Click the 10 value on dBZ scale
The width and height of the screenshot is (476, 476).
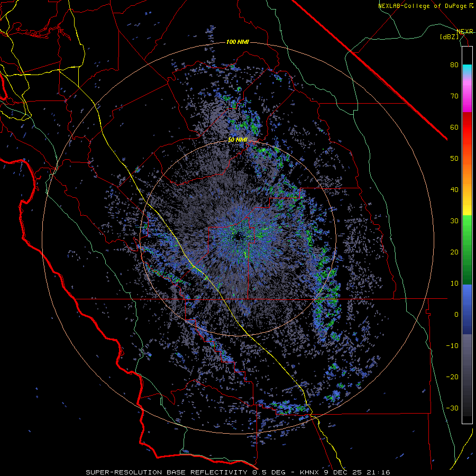pos(454,283)
